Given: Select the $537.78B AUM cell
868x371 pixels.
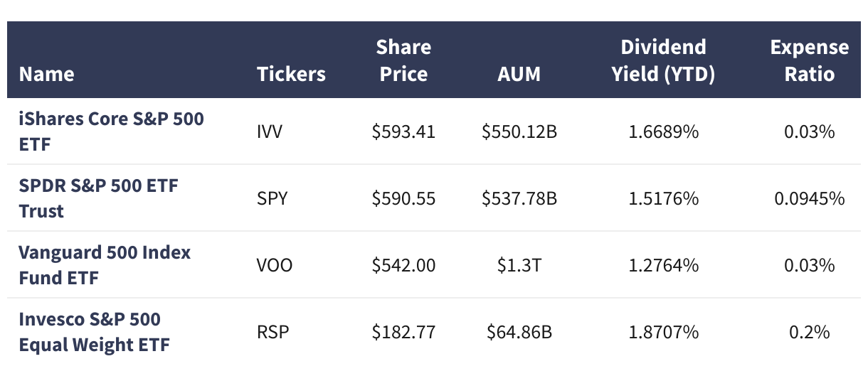Looking at the screenshot, I should [519, 199].
